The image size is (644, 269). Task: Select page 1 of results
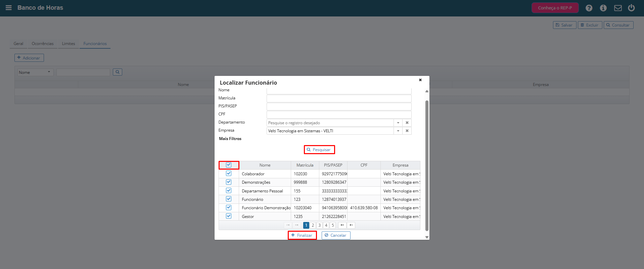[x=306, y=225]
